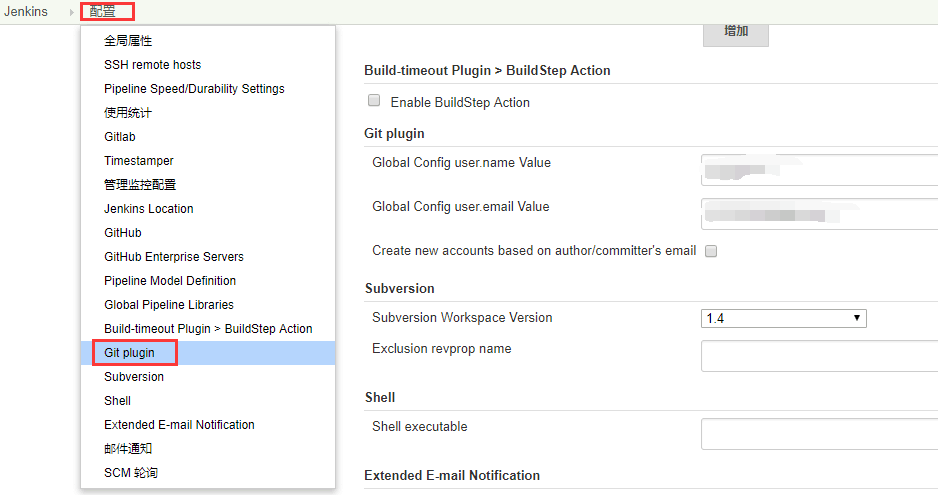Select the GitHub menu entry

click(123, 232)
